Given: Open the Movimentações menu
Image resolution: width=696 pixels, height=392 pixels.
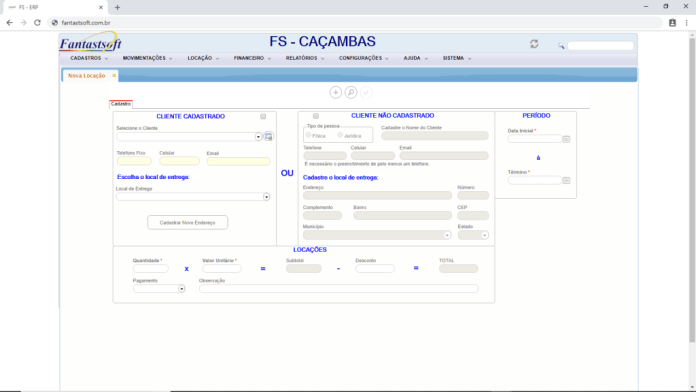Looking at the screenshot, I should (x=147, y=58).
